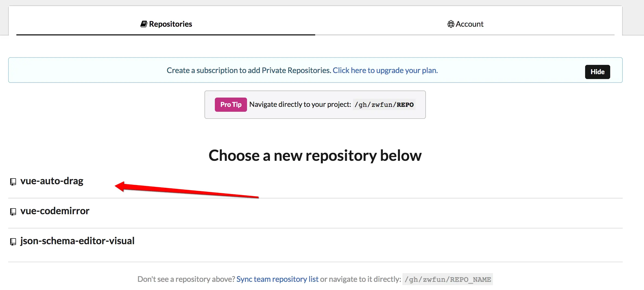Click the /gh/zwfun/REPO path snippet
The image size is (644, 290).
pos(384,104)
